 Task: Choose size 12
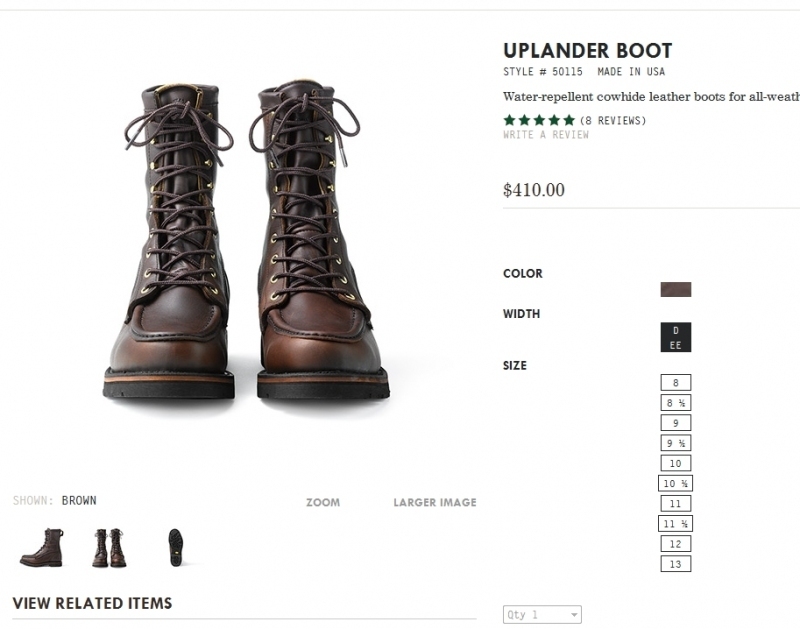[675, 544]
